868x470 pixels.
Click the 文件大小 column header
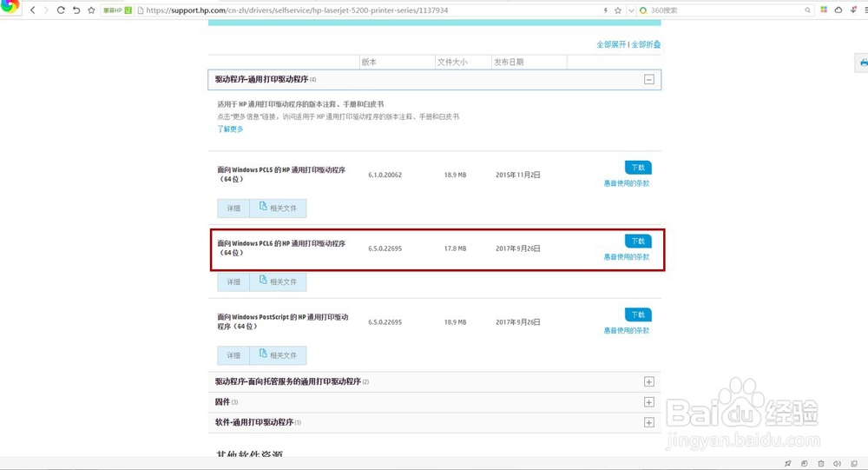[452, 62]
